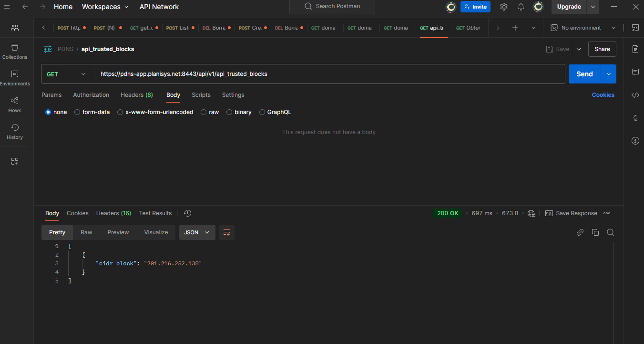Open the Send button dropdown arrow
This screenshot has height=344, width=644.
[609, 74]
